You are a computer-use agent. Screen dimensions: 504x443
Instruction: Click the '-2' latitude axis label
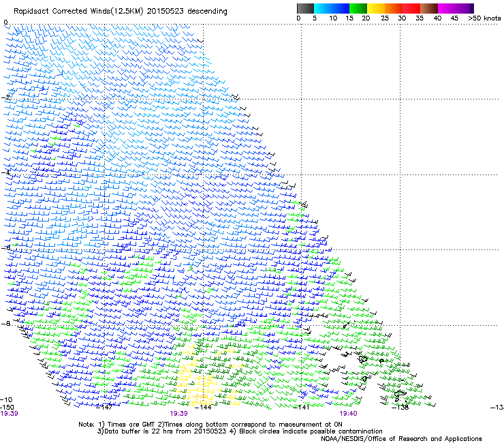(x=5, y=97)
